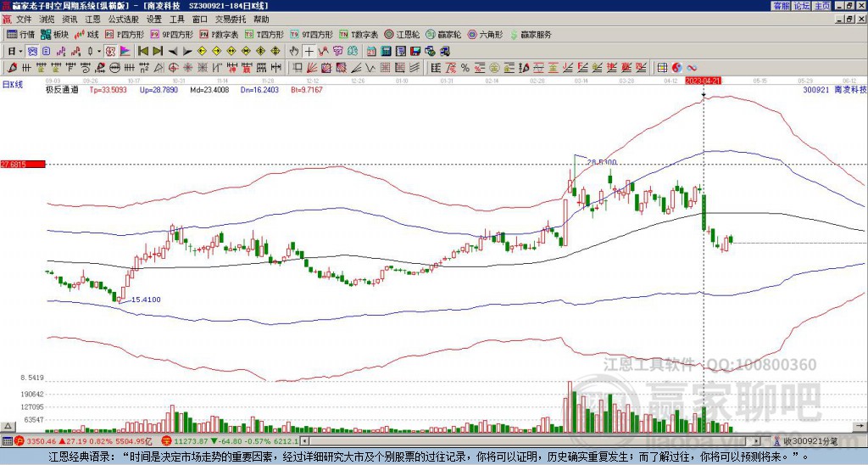The image size is (868, 465).
Task: Open the 帮助 menu
Action: pos(261,20)
